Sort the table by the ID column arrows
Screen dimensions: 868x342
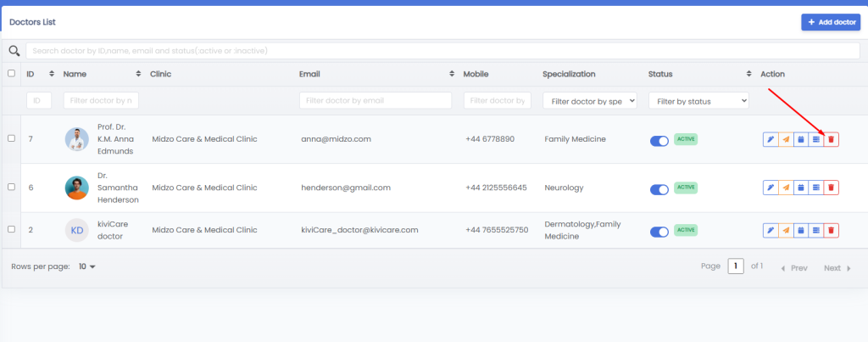52,74
